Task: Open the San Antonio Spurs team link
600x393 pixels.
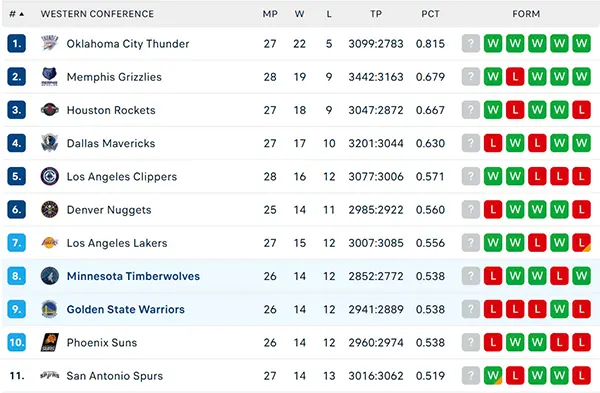Action: [114, 376]
